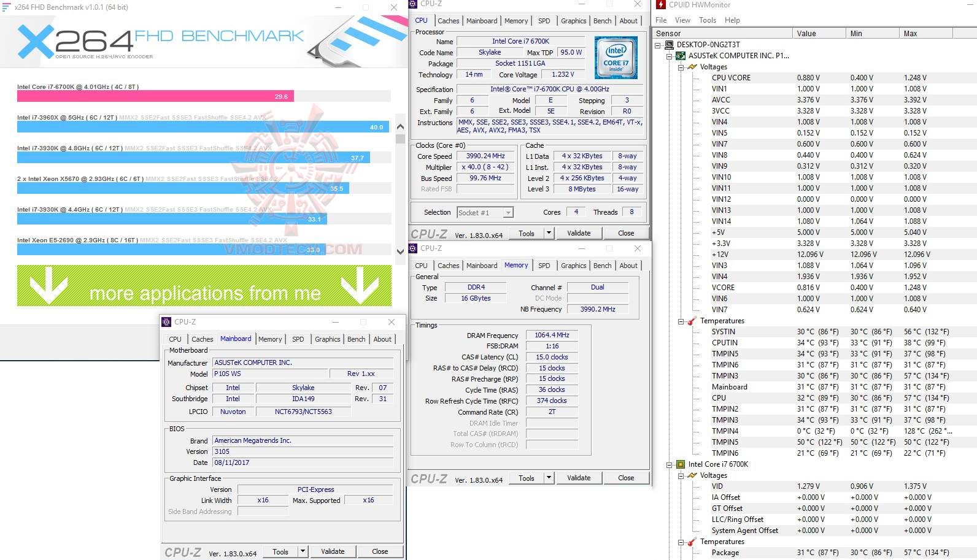
Task: Click the more applications from me banner
Action: (x=204, y=286)
